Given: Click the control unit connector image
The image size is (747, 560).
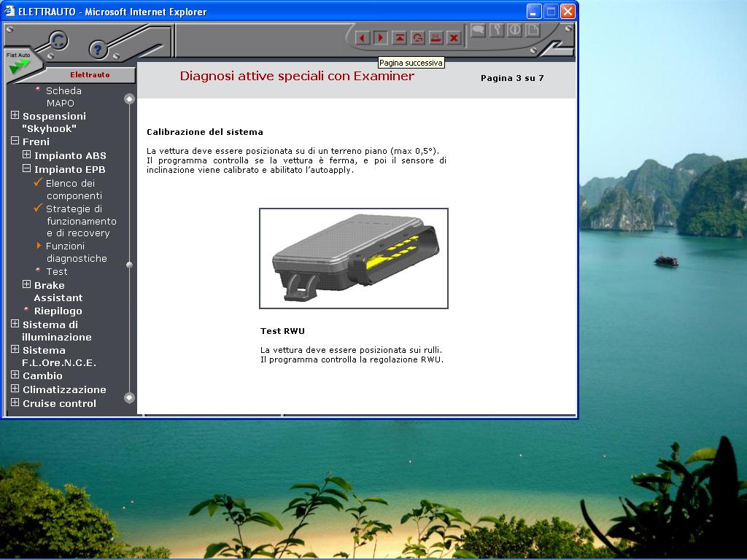Looking at the screenshot, I should tap(354, 258).
